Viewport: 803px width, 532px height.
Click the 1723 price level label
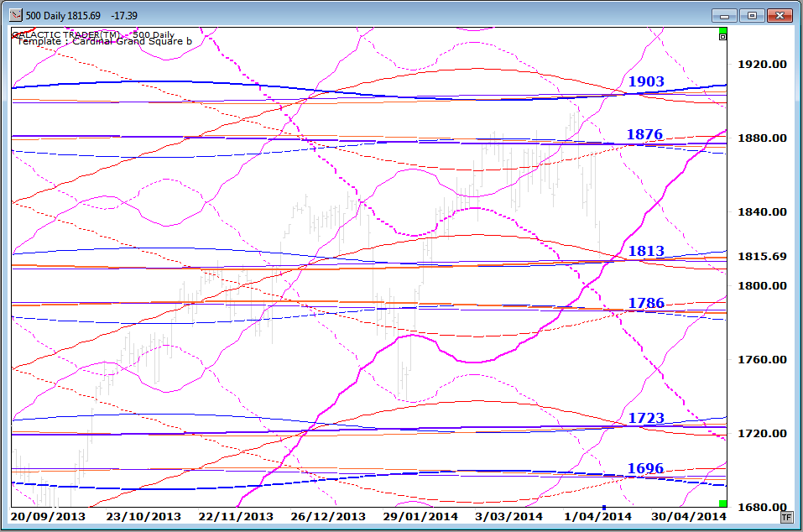click(x=646, y=419)
